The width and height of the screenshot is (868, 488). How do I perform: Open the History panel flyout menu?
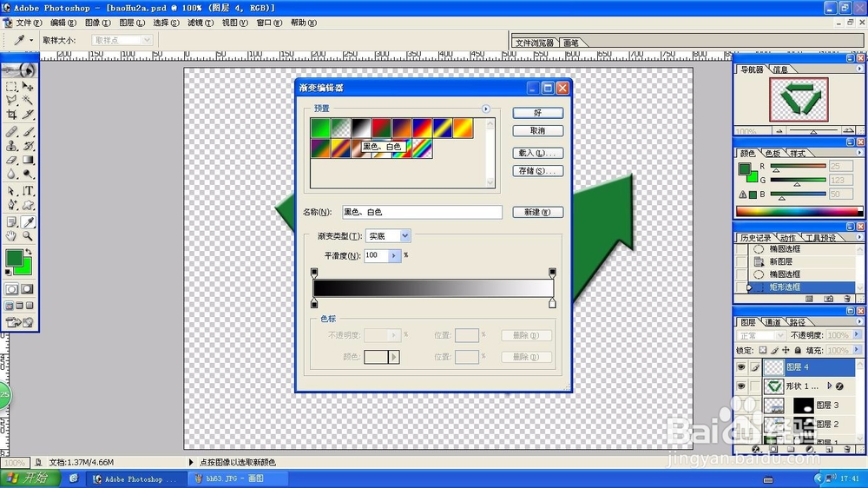point(859,237)
